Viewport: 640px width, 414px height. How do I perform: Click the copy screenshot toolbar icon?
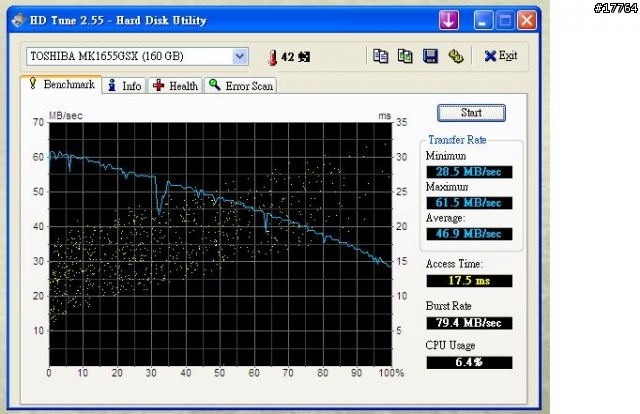(405, 56)
